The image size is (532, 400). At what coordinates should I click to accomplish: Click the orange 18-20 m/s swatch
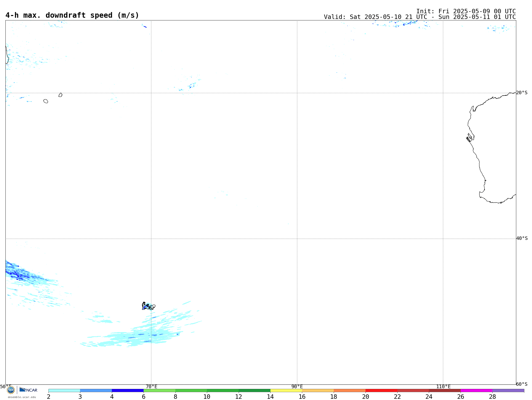click(x=349, y=391)
